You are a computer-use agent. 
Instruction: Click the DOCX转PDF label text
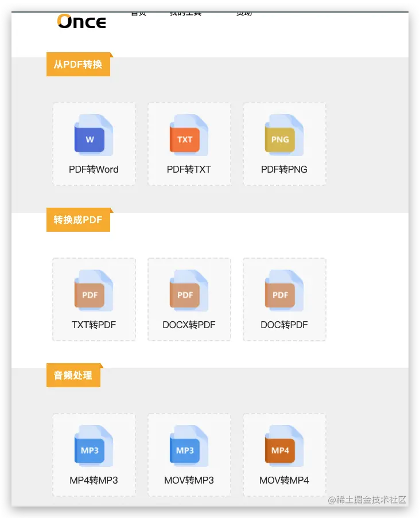pyautogui.click(x=189, y=325)
